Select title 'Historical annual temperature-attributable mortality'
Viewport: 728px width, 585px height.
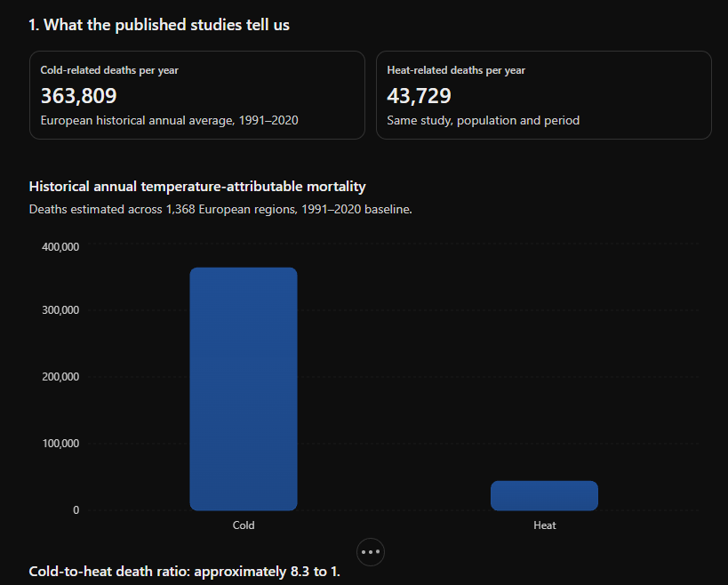(197, 187)
